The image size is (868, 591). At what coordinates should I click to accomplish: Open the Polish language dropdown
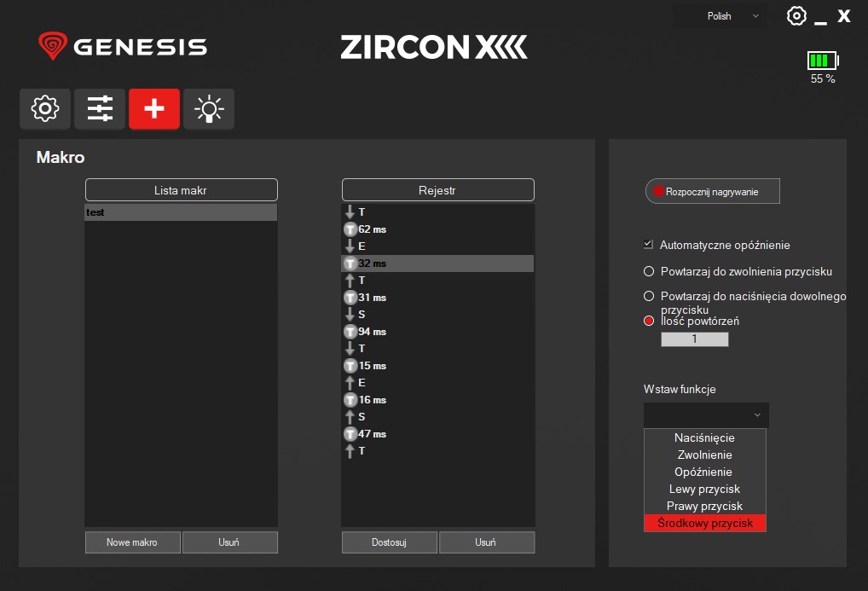coord(720,16)
